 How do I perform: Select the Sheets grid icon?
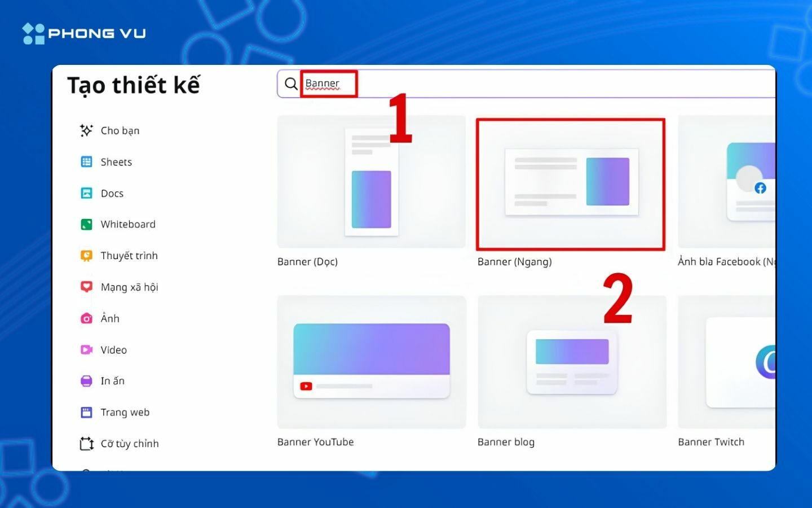tap(86, 162)
